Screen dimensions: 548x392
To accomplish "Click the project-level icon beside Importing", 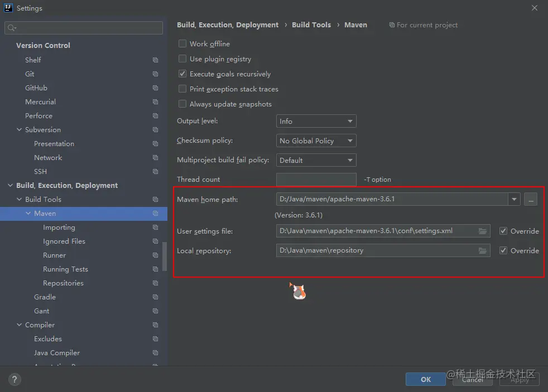I will point(156,228).
